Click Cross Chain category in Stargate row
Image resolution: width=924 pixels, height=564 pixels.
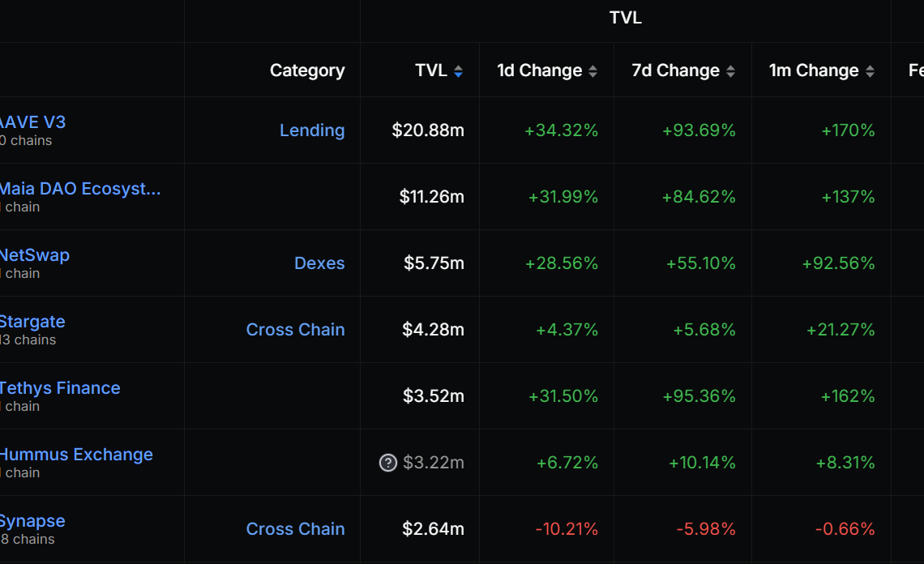pyautogui.click(x=295, y=330)
